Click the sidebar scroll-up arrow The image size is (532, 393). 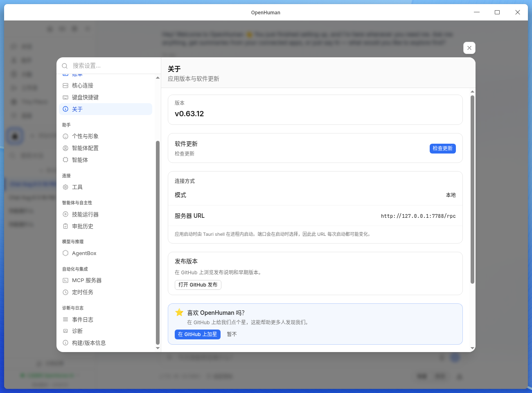pos(158,78)
